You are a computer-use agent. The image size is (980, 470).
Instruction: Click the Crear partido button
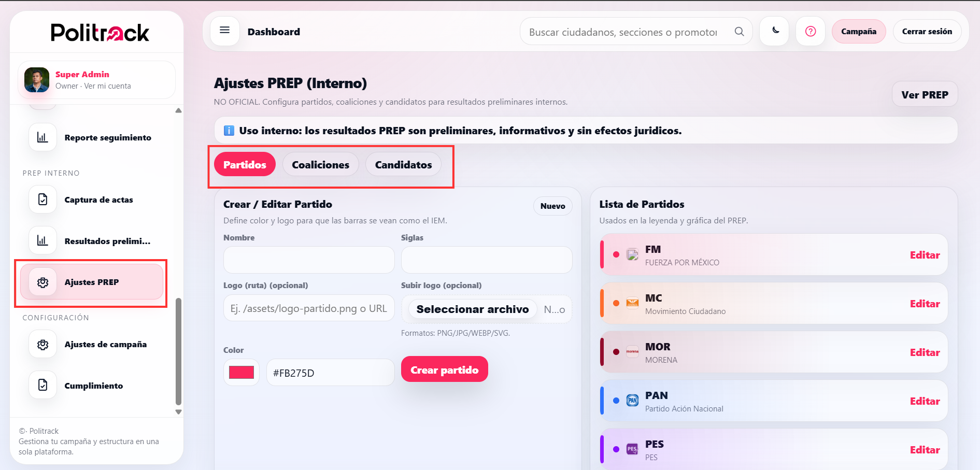click(x=444, y=369)
